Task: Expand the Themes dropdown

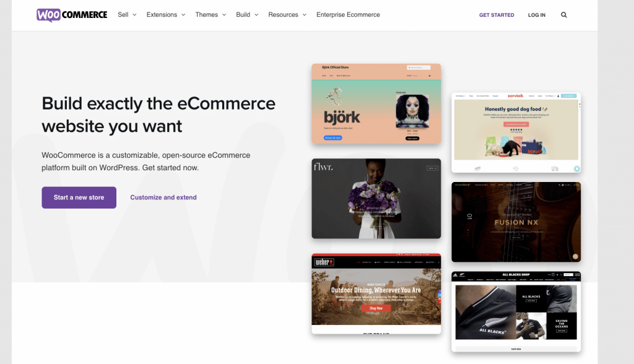Action: pyautogui.click(x=207, y=14)
